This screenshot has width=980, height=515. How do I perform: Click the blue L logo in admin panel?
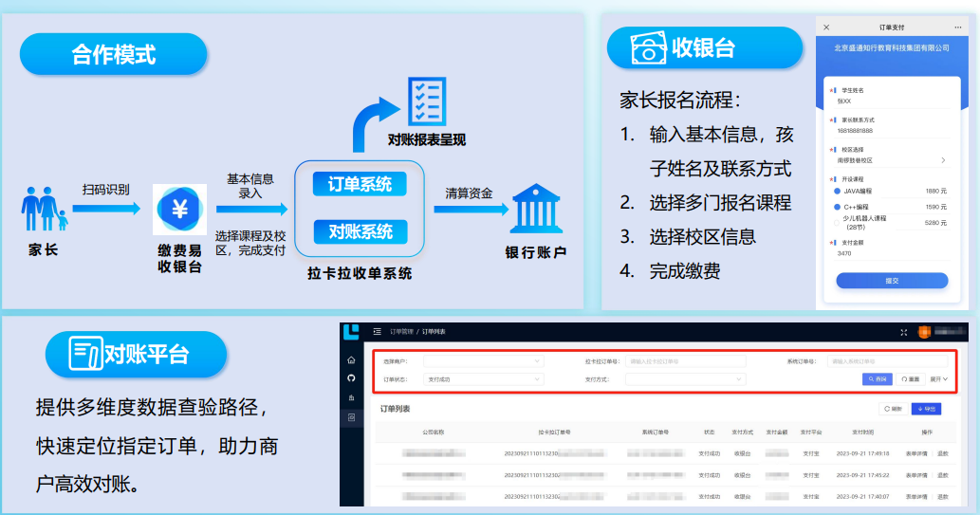pos(352,331)
